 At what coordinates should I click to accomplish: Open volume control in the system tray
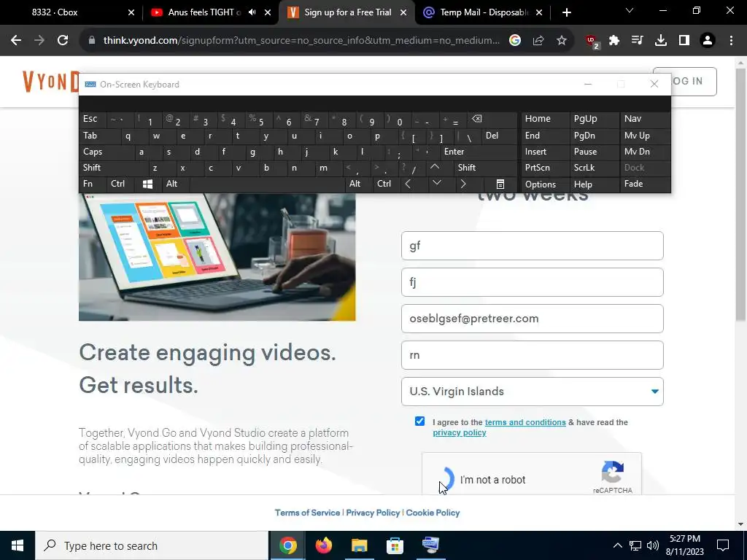653,545
